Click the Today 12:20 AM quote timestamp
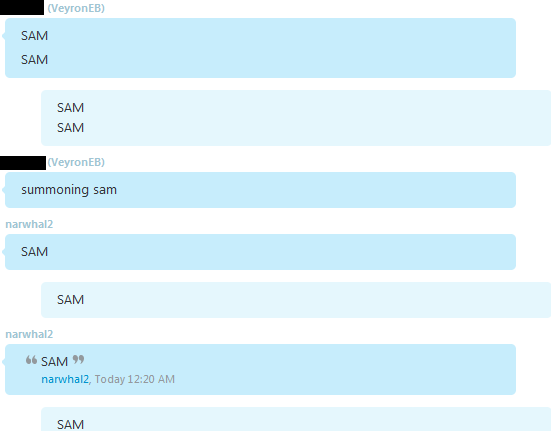 135,379
